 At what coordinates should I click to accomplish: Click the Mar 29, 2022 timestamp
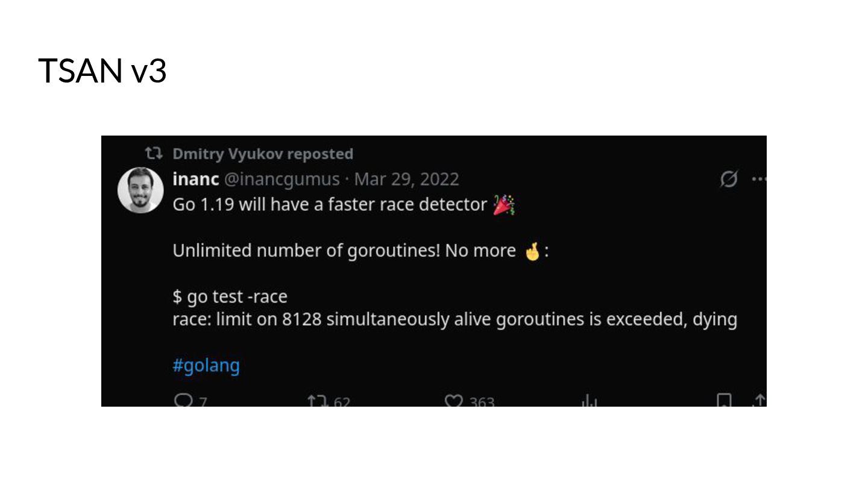[x=407, y=180]
